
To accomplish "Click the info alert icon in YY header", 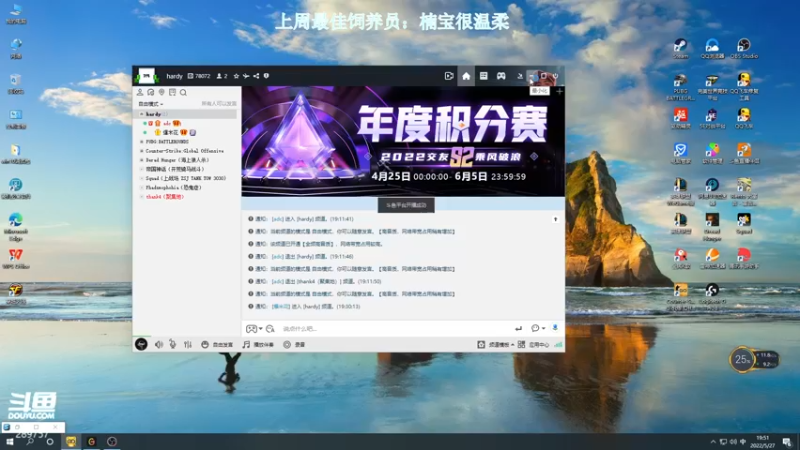I will (x=266, y=76).
